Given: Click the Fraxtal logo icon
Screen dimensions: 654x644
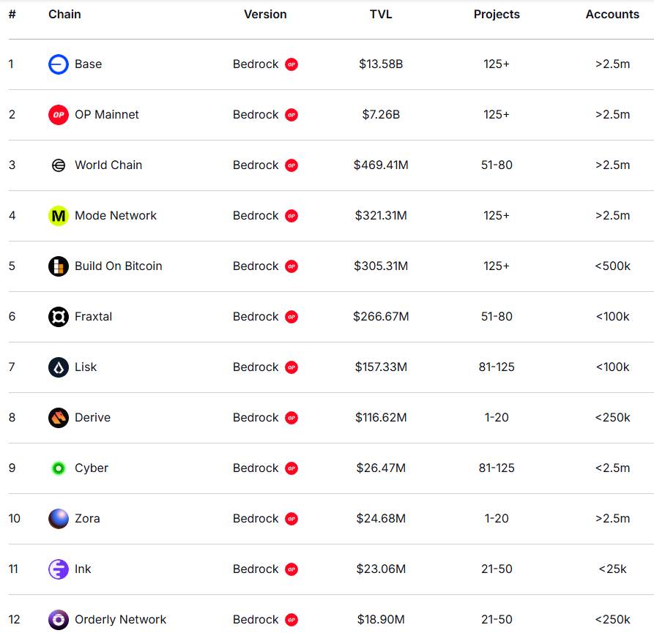Looking at the screenshot, I should click(59, 317).
